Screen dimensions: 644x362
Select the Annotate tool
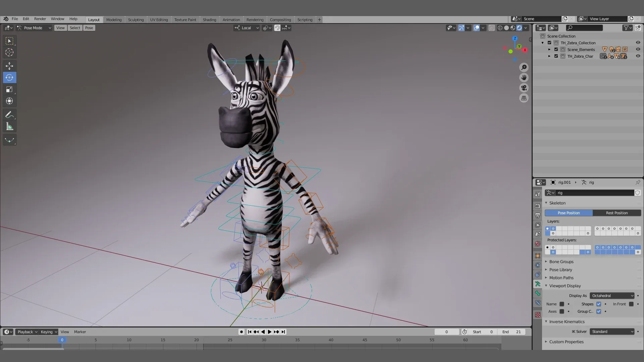click(9, 115)
